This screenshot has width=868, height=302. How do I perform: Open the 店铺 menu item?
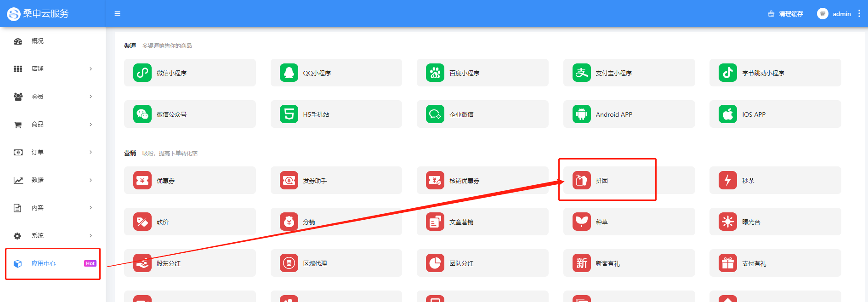point(53,69)
